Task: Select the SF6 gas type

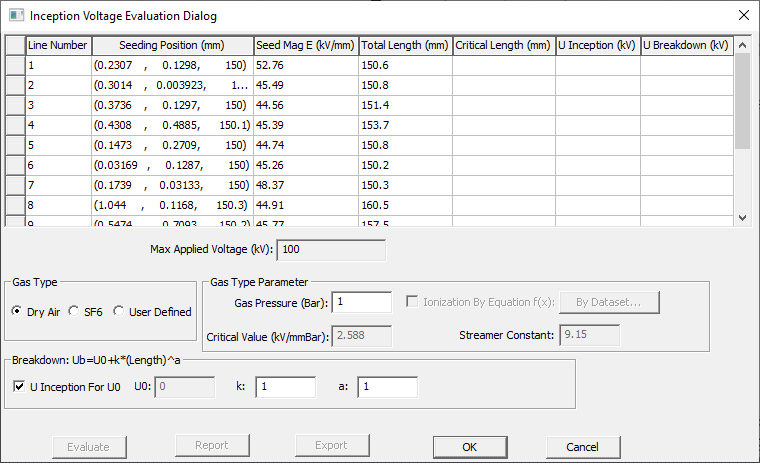Action: [x=73, y=312]
